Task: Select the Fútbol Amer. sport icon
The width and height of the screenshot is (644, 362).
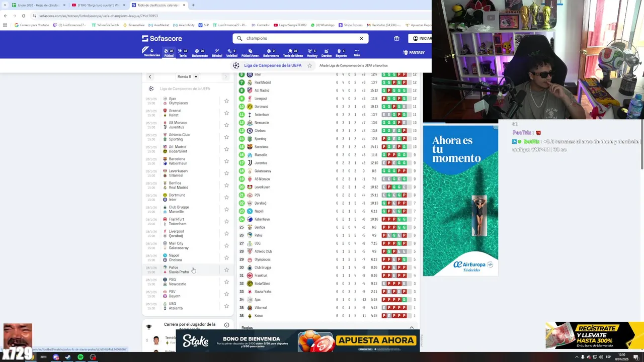Action: [250, 53]
